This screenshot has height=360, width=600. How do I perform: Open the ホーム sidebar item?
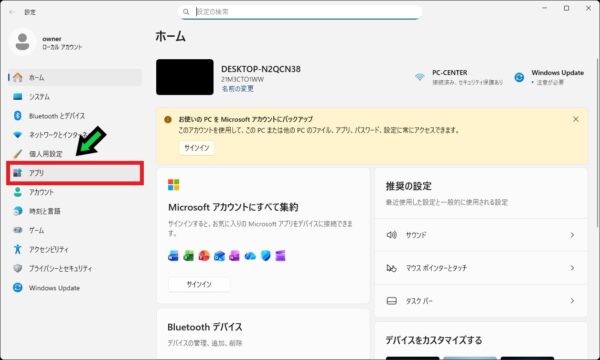point(75,78)
